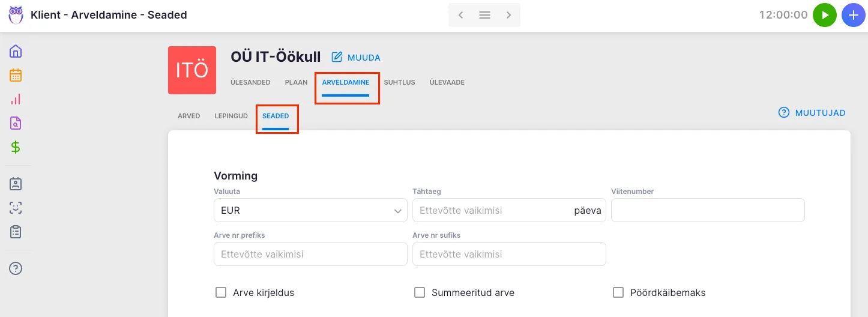Click the document search icon in sidebar
Image resolution: width=868 pixels, height=317 pixels.
pos(16,123)
